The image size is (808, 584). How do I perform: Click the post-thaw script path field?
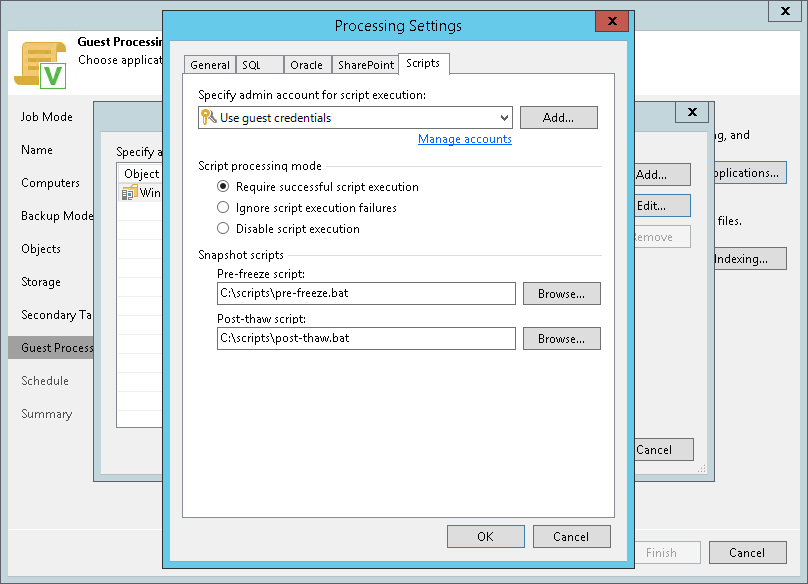[366, 339]
